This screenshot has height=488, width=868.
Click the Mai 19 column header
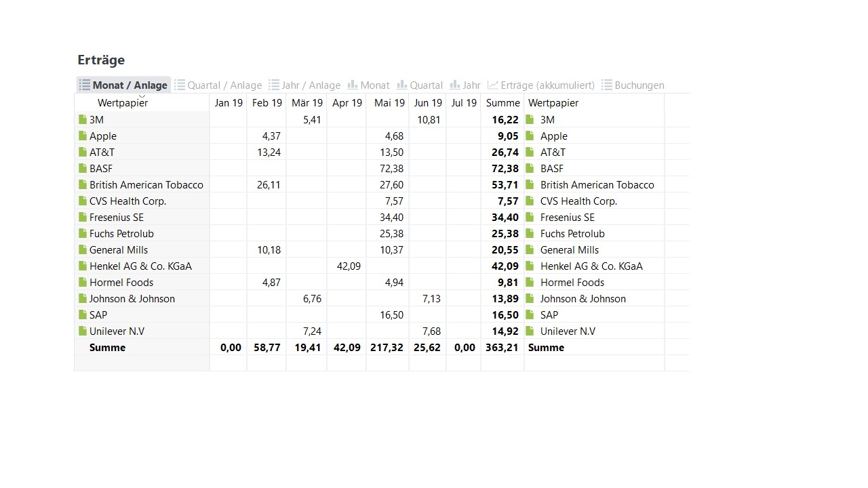point(389,103)
